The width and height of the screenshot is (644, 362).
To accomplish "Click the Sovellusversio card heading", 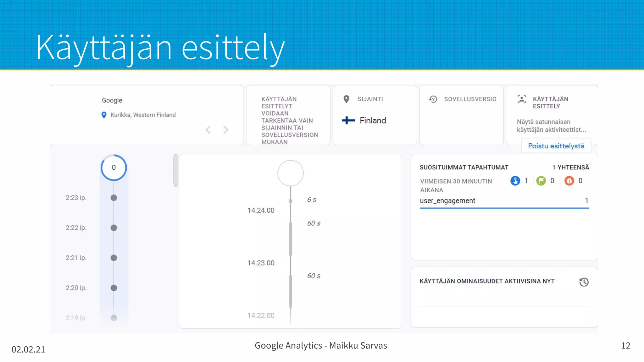I will 470,99.
